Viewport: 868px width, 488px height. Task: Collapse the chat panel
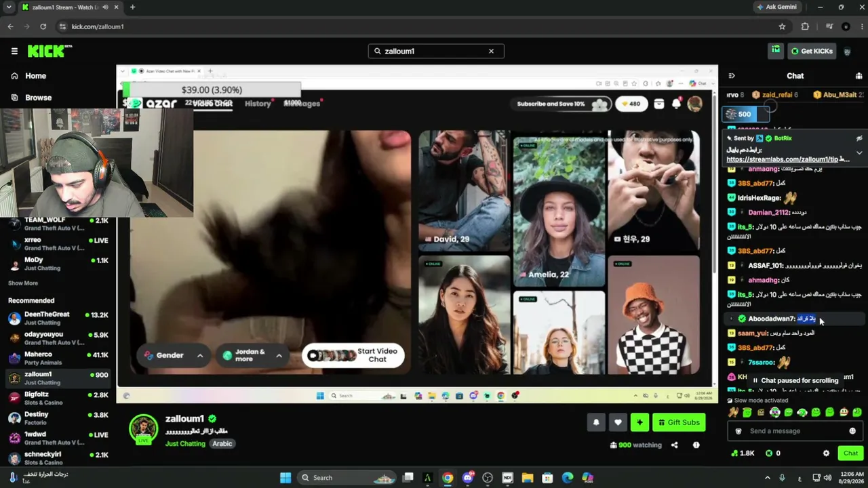731,76
